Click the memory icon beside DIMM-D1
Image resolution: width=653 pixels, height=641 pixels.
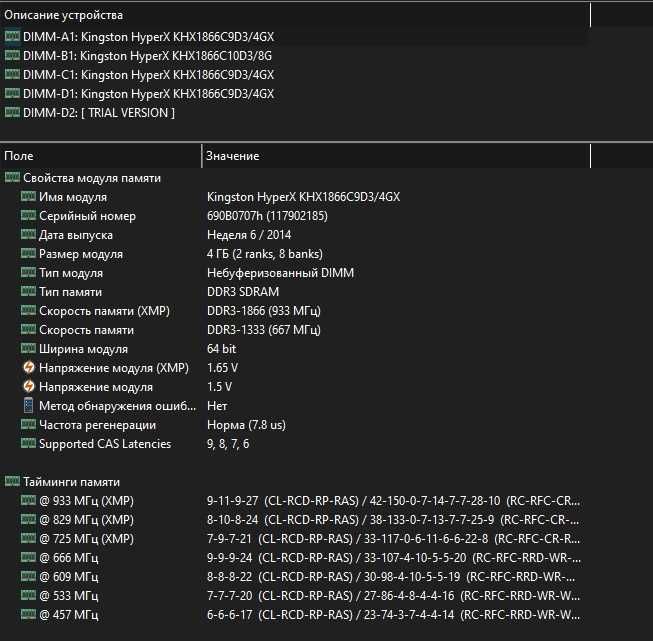click(12, 93)
